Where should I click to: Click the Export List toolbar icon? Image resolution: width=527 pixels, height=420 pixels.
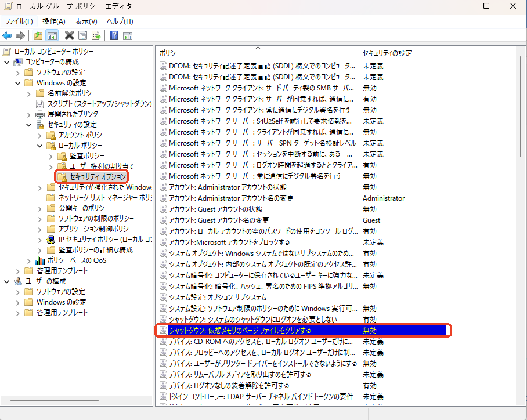coord(96,36)
